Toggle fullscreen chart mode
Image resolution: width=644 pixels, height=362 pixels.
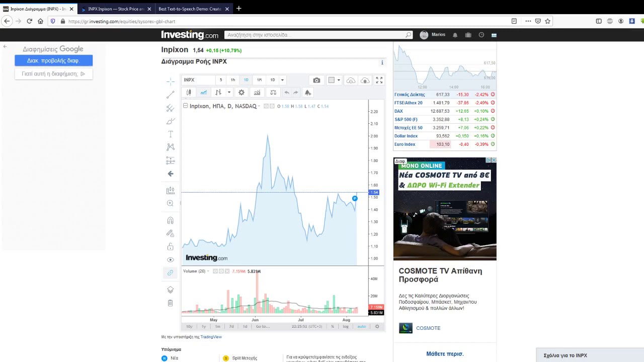(x=379, y=80)
